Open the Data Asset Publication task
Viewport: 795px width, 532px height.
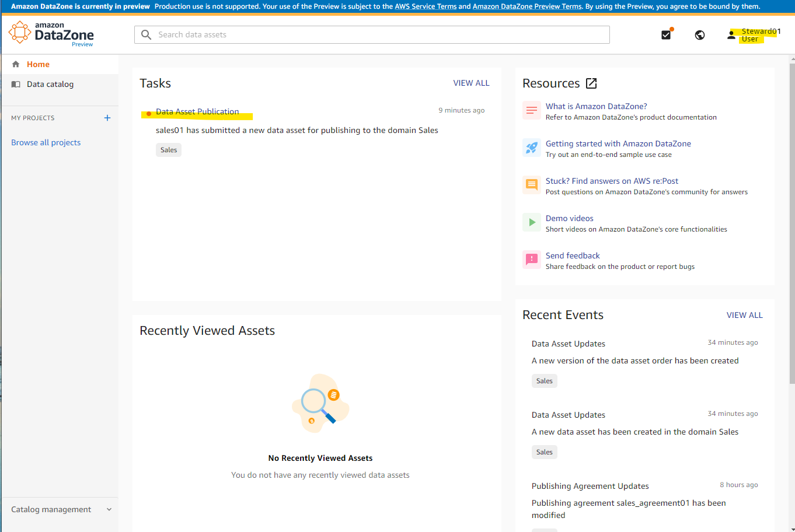(x=197, y=111)
